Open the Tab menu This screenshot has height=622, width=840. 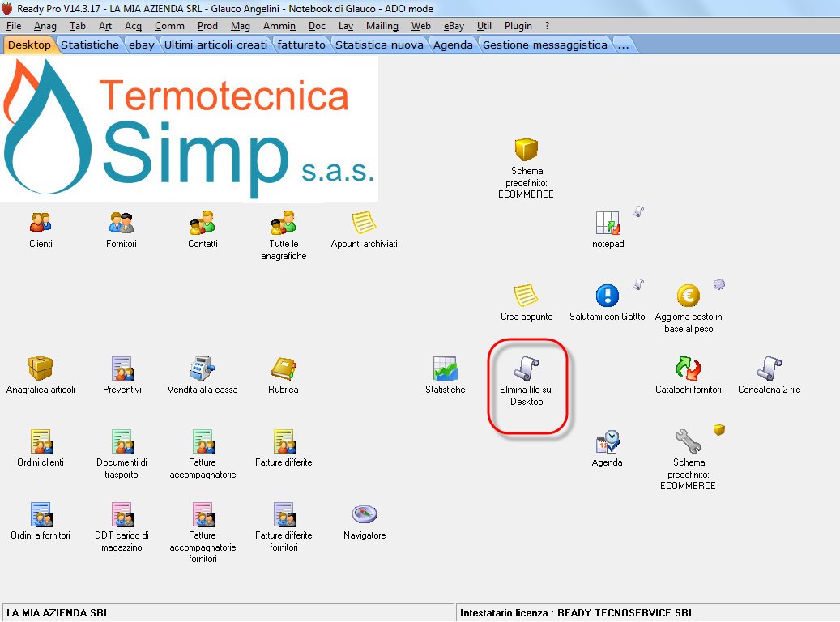coord(78,26)
